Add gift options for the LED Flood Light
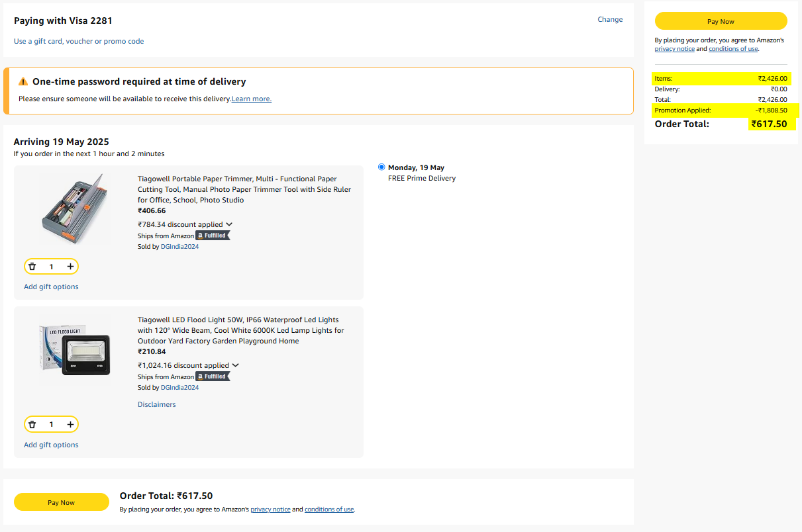The height and width of the screenshot is (532, 802). (x=51, y=445)
